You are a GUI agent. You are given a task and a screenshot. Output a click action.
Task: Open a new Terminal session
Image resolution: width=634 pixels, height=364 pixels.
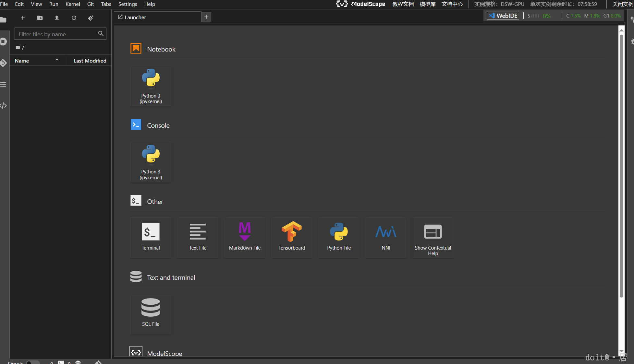[x=151, y=238]
